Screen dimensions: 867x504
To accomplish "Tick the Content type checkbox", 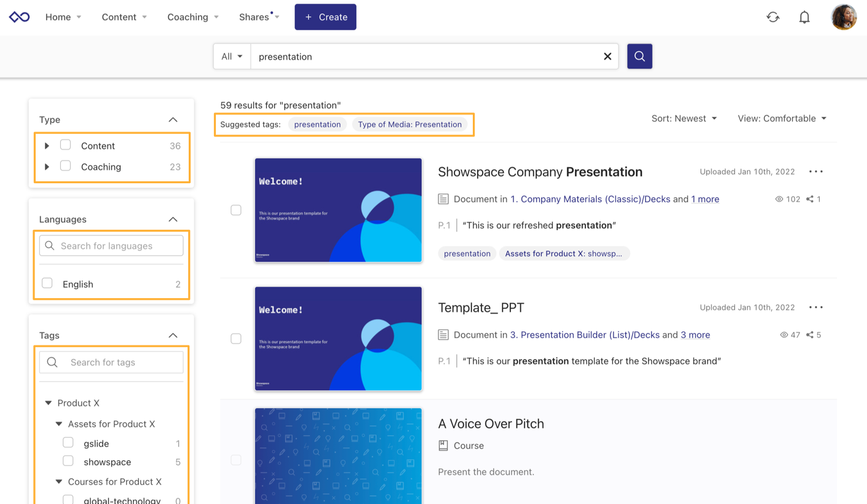I will [x=65, y=145].
